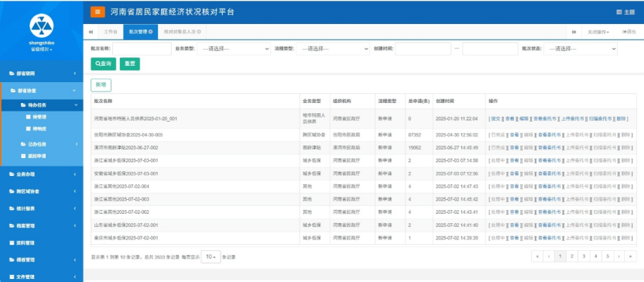The image size is (644, 282).
Task: Jump to first page with double arrow
Action: click(537, 256)
